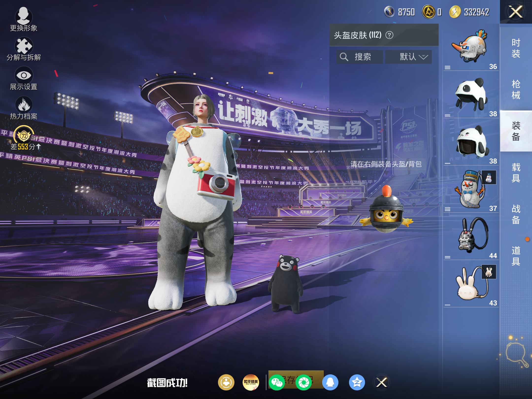Select the 装备 tab
The height and width of the screenshot is (399, 532).
pos(516,131)
